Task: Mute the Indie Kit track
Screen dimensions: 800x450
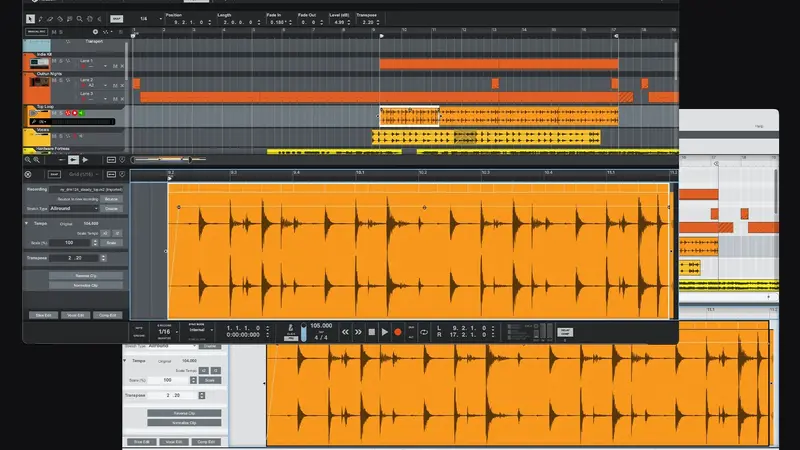Action: pyautogui.click(x=54, y=61)
